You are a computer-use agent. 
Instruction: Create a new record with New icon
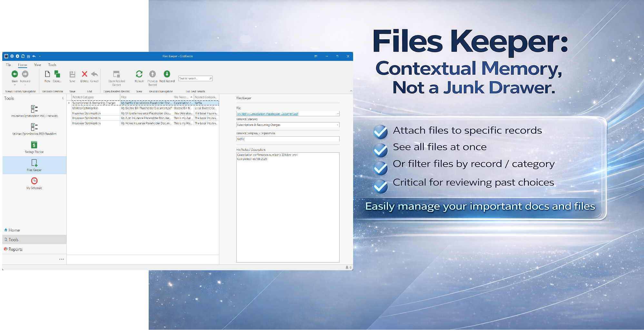[x=47, y=74]
